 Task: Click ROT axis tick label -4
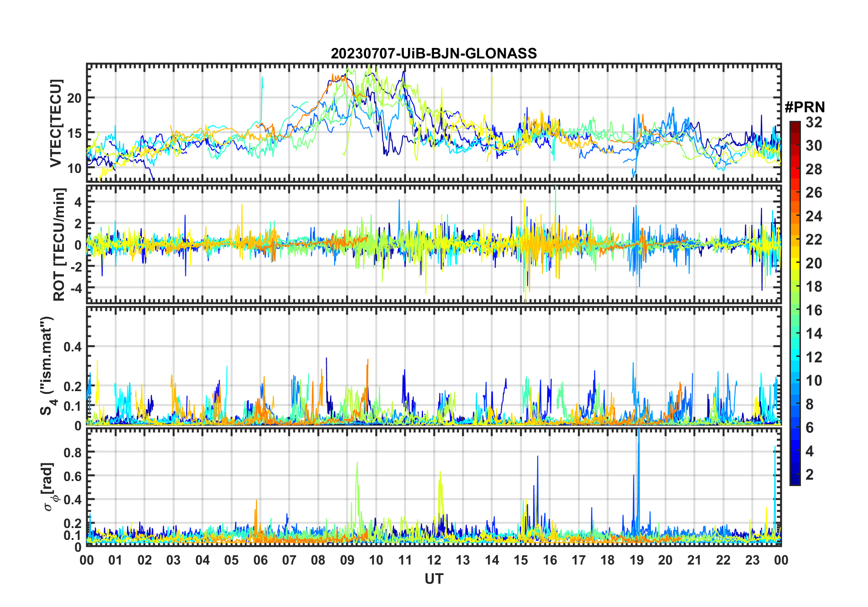point(76,288)
